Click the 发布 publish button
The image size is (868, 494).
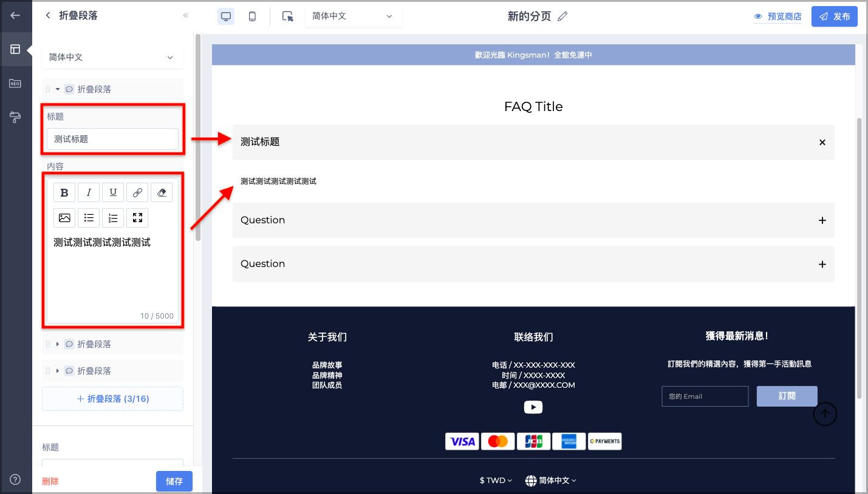point(834,16)
